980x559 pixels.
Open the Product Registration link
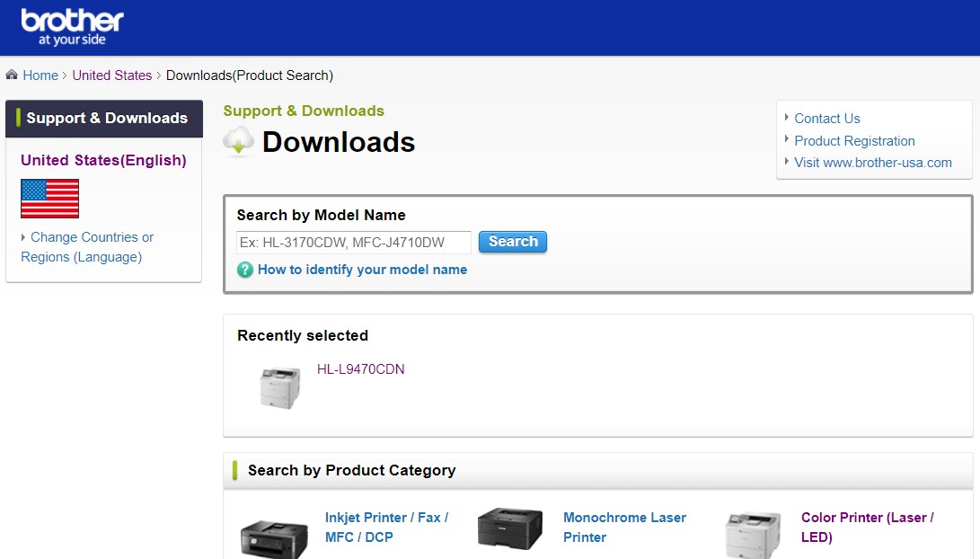pos(854,141)
